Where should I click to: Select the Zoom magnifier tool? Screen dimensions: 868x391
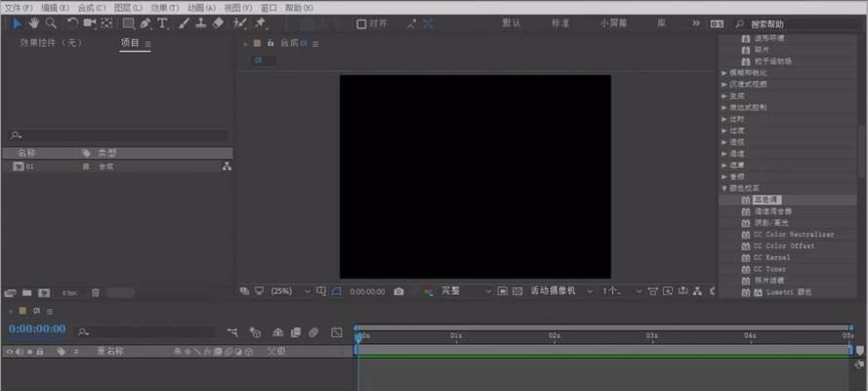tap(51, 22)
